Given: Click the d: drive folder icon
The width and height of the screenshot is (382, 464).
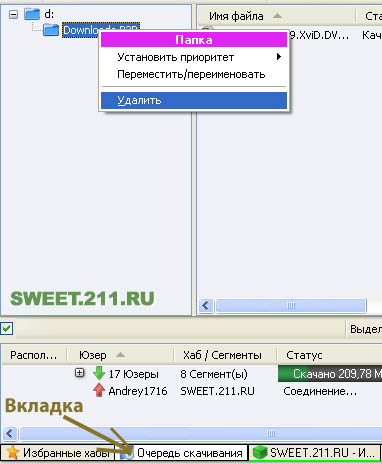Looking at the screenshot, I should [32, 14].
